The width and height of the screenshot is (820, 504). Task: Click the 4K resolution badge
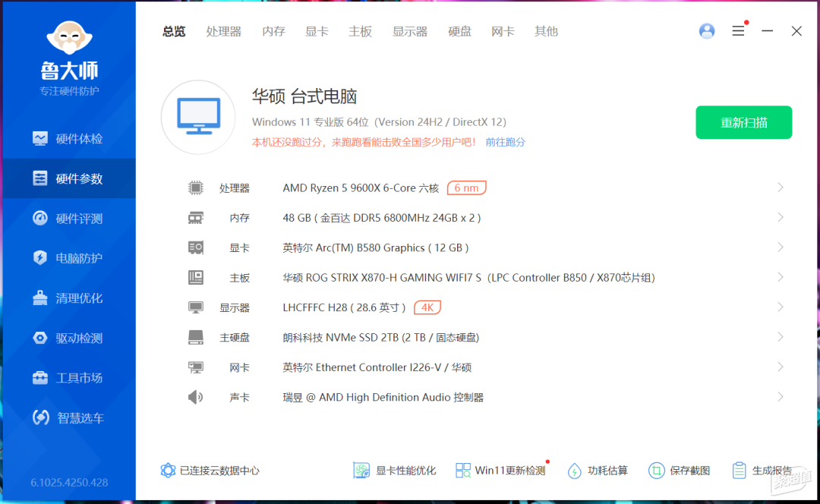(x=427, y=307)
